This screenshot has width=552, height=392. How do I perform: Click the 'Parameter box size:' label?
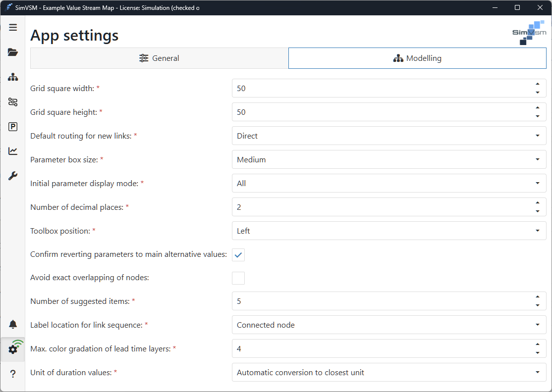click(x=64, y=159)
